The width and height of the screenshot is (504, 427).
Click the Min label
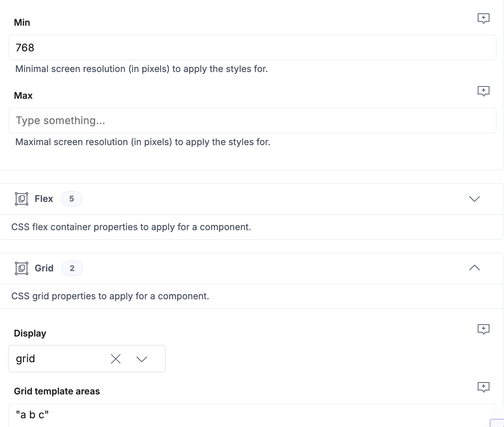coord(22,22)
